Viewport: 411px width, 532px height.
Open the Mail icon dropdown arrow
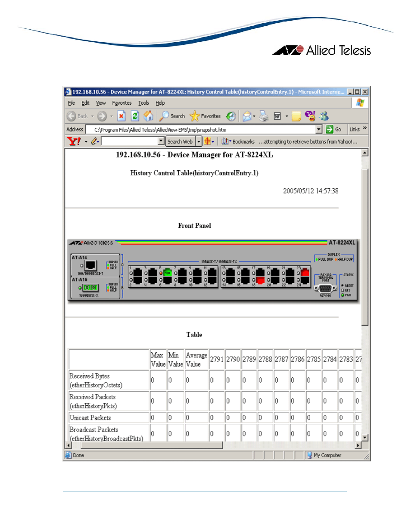(254, 116)
